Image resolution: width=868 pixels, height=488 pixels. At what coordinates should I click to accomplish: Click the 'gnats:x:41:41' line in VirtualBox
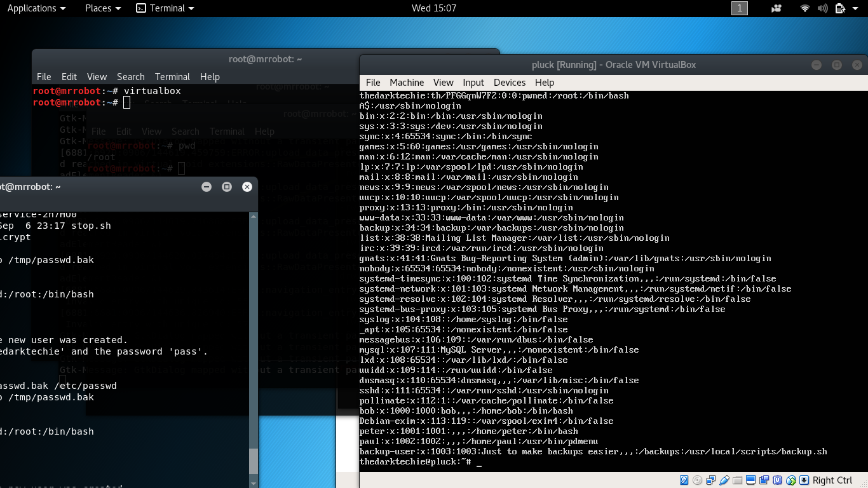pyautogui.click(x=566, y=258)
